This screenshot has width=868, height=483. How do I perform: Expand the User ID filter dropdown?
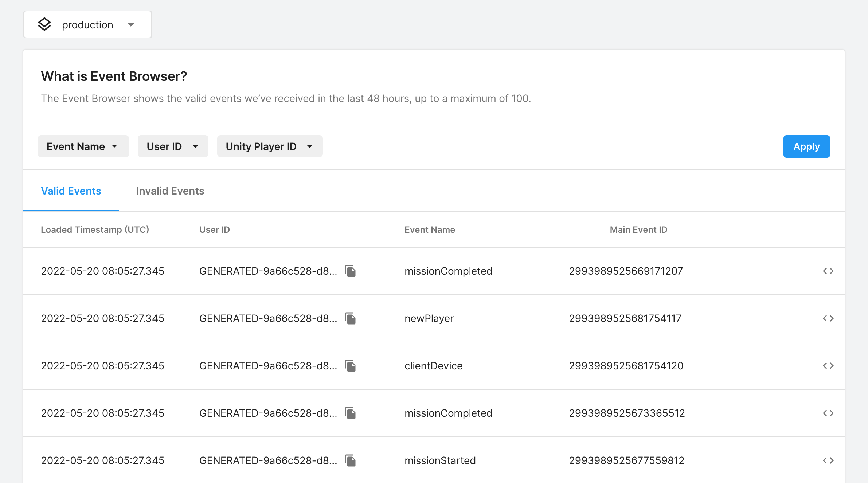click(x=173, y=146)
